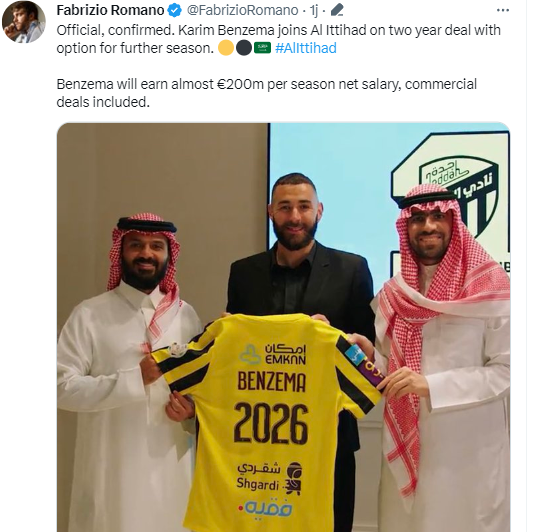
Task: Click the Saudi Arabia flag emoji
Action: [262, 48]
